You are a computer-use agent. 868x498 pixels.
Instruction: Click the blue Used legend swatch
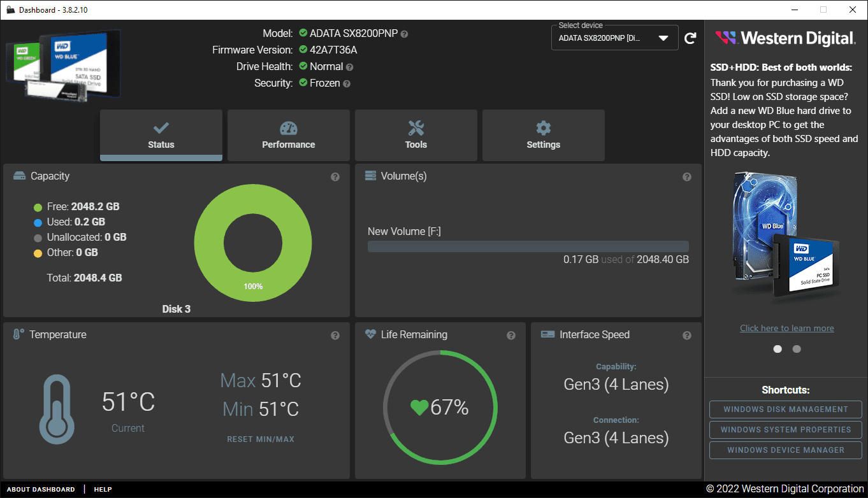point(38,222)
